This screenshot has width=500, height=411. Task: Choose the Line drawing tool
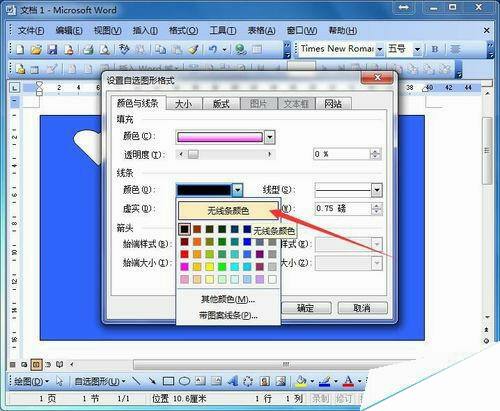pos(136,381)
